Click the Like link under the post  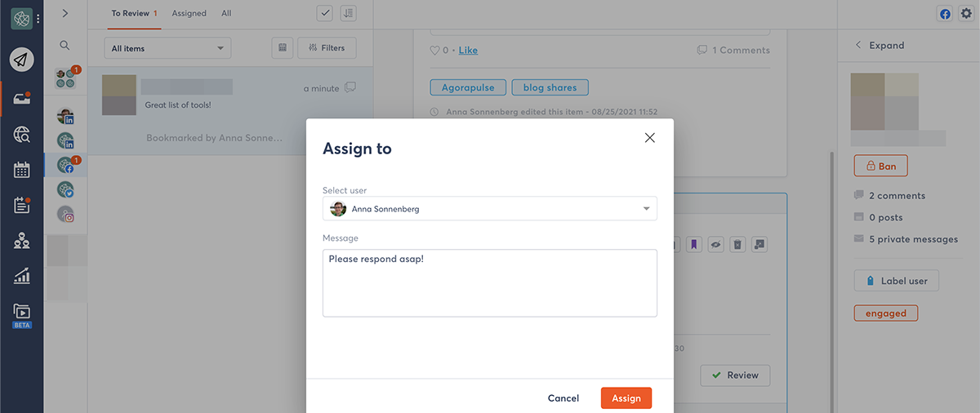pos(468,51)
